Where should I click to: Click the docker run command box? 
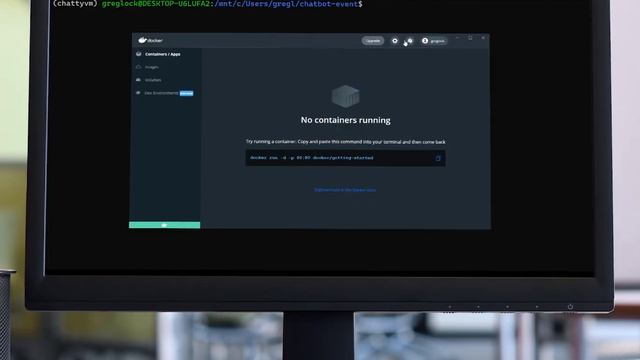click(x=345, y=158)
